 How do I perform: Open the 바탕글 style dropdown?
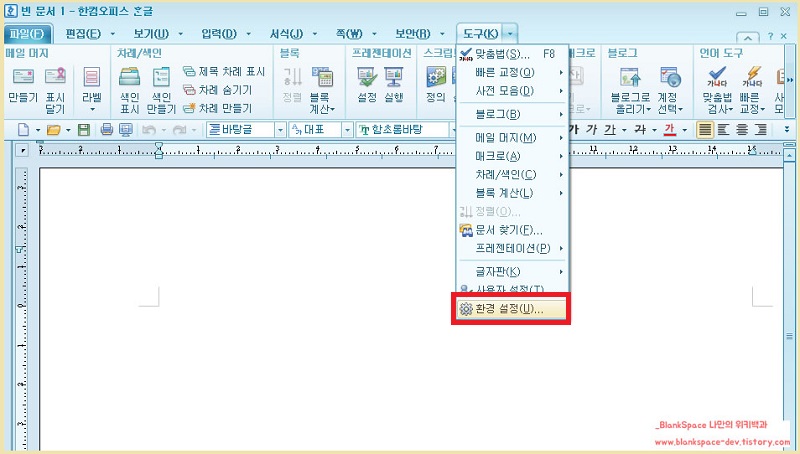280,130
